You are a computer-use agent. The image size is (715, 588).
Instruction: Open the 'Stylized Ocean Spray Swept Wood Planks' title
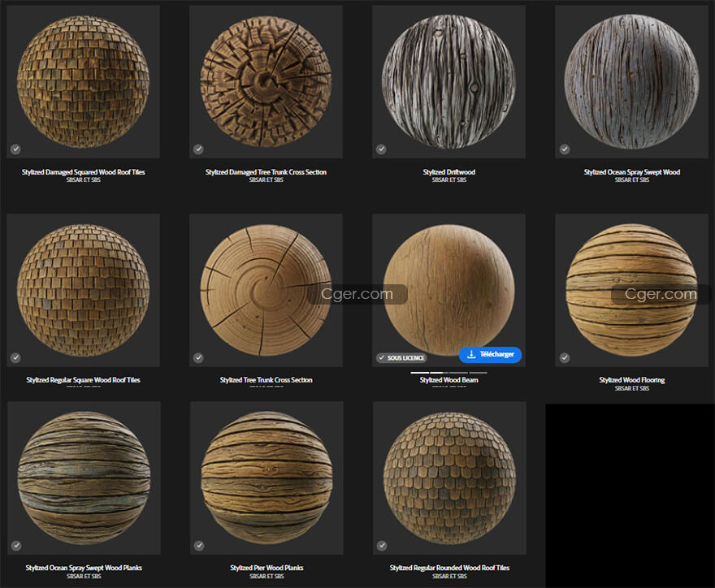pyautogui.click(x=84, y=568)
